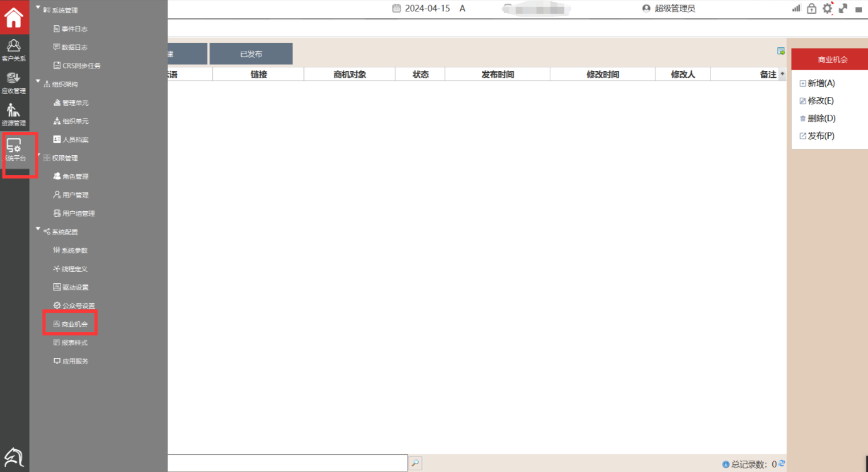The height and width of the screenshot is (472, 868).
Task: Expand the column chooser beside 备注
Action: pyautogui.click(x=782, y=74)
